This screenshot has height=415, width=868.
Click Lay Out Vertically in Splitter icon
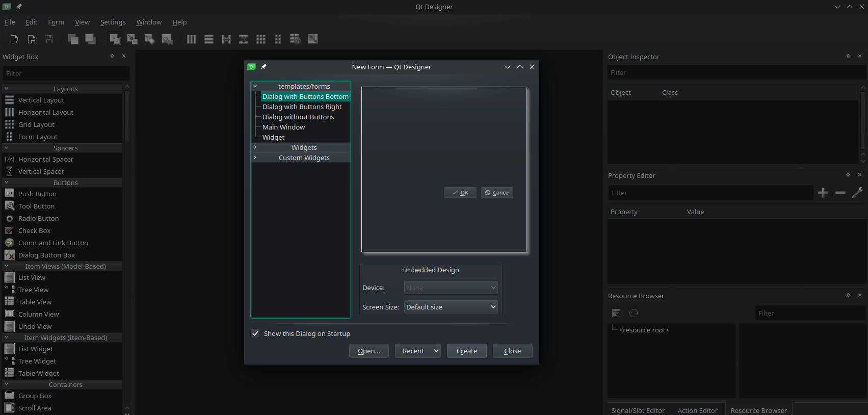pos(244,39)
